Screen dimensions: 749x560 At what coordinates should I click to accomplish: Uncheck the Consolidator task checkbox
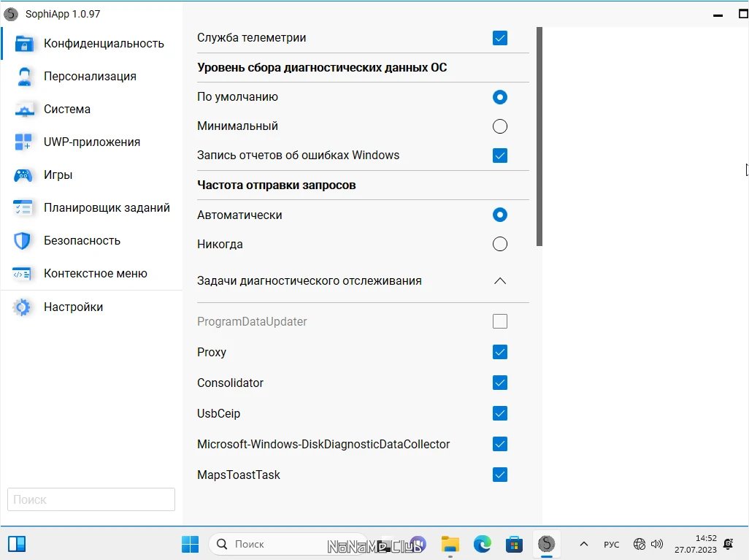pos(500,383)
